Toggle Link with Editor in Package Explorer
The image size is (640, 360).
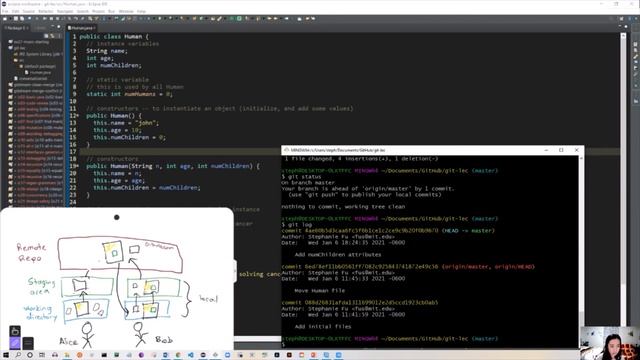[52, 36]
